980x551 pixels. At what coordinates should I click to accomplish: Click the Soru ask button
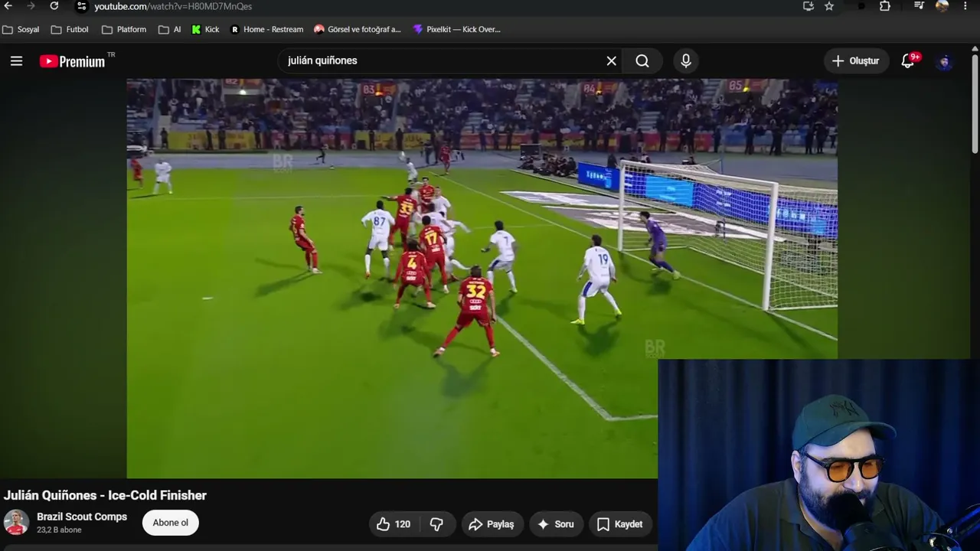555,524
